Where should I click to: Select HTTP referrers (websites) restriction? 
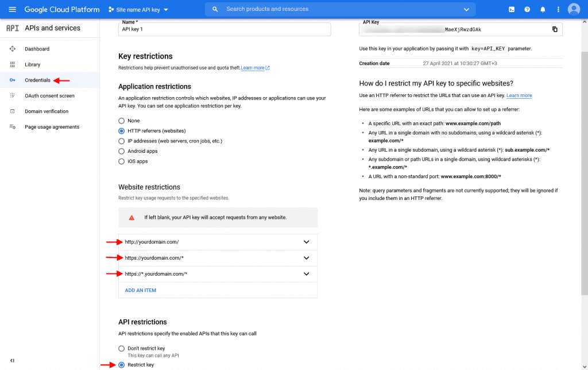point(121,130)
